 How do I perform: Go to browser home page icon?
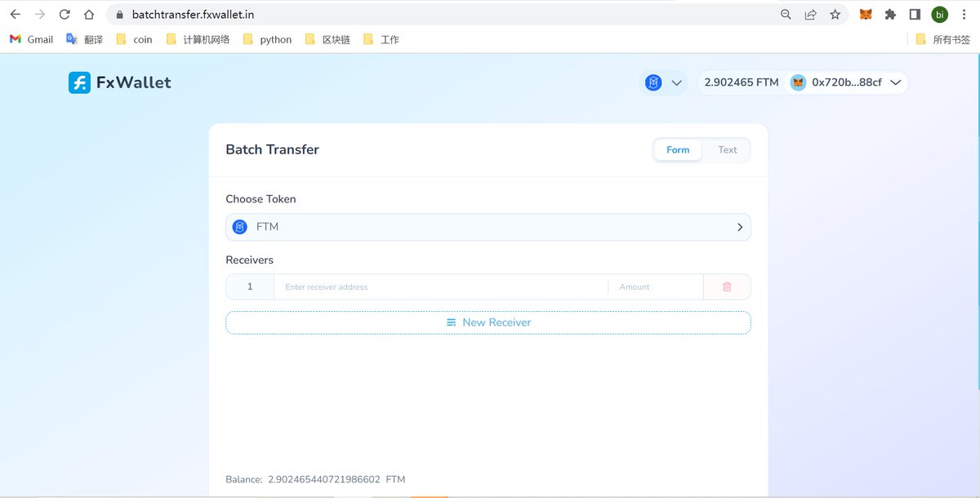[89, 15]
